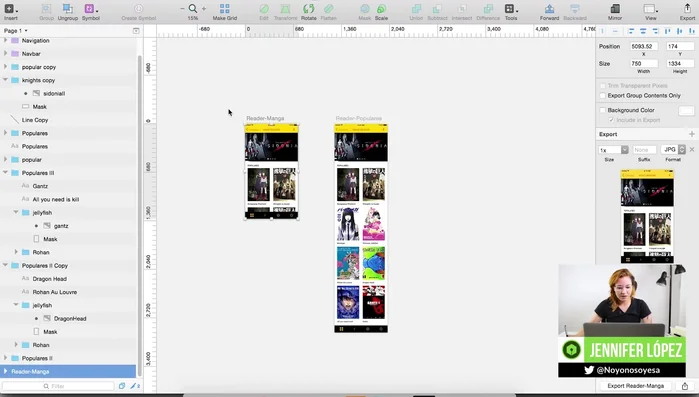The image size is (699, 397).
Task: Apply Mask from the toolbar
Action: coord(365,12)
